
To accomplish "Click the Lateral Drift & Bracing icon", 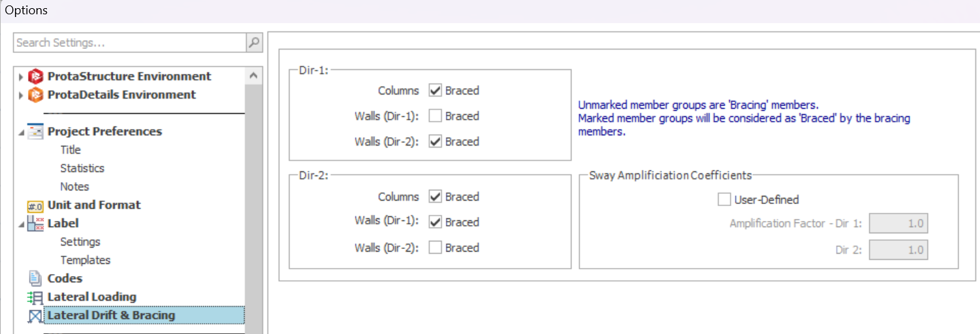I will (x=35, y=316).
